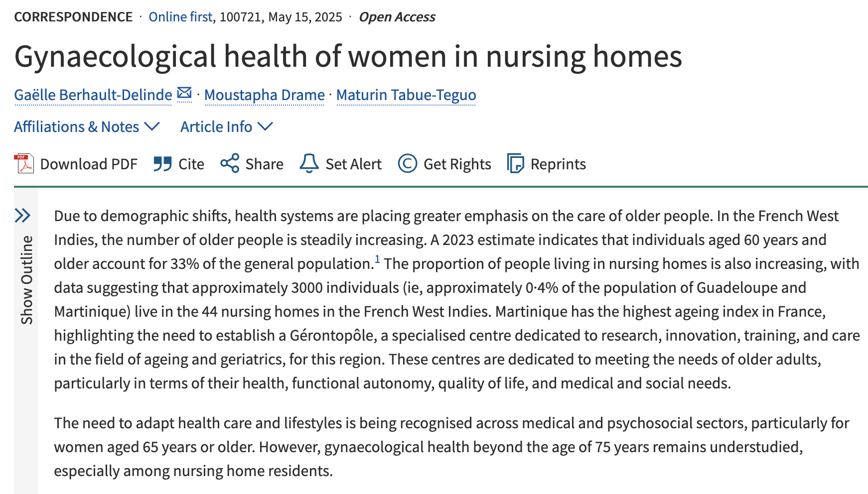Click the envelope icon beside Gaëlle Berhault-Delinde
Image resolution: width=868 pixels, height=494 pixels.
pyautogui.click(x=184, y=93)
